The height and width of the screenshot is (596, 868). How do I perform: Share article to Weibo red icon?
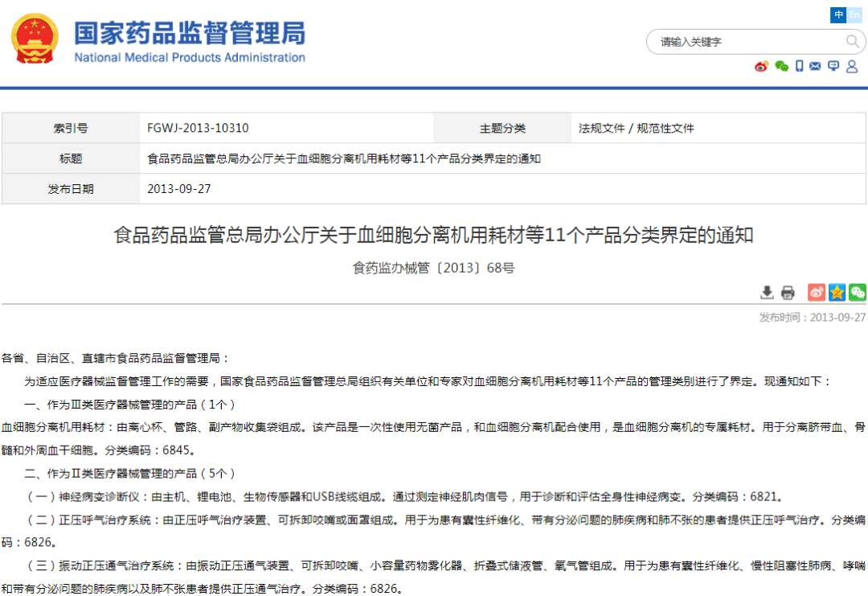(x=817, y=292)
